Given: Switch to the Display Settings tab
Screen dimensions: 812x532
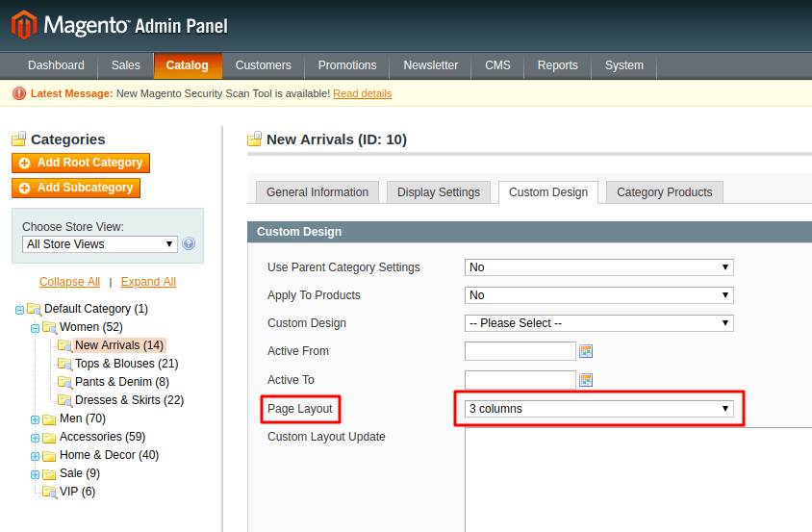Looking at the screenshot, I should [x=439, y=192].
